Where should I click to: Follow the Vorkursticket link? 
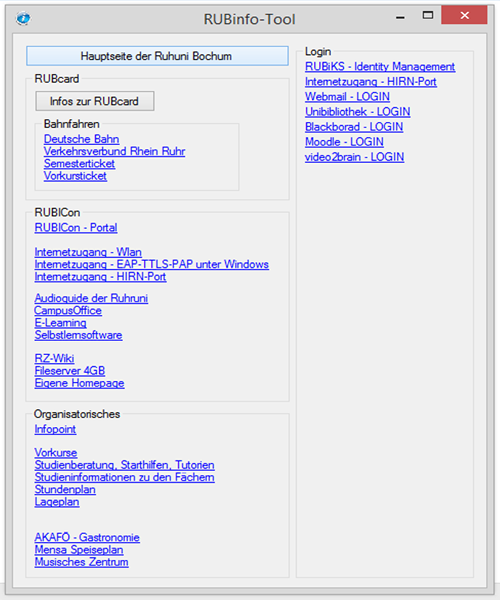pyautogui.click(x=75, y=176)
